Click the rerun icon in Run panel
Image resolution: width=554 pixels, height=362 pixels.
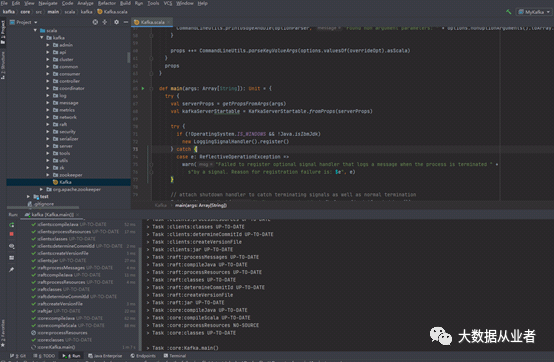12,225
